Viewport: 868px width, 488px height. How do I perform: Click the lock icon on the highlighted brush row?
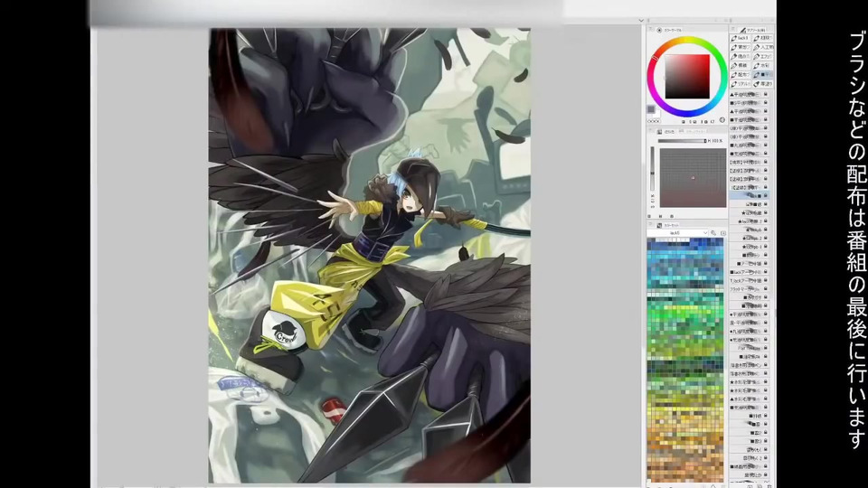tap(766, 195)
